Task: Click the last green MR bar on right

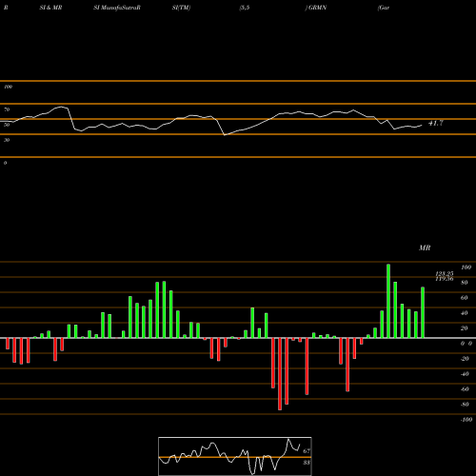Action: (423, 312)
